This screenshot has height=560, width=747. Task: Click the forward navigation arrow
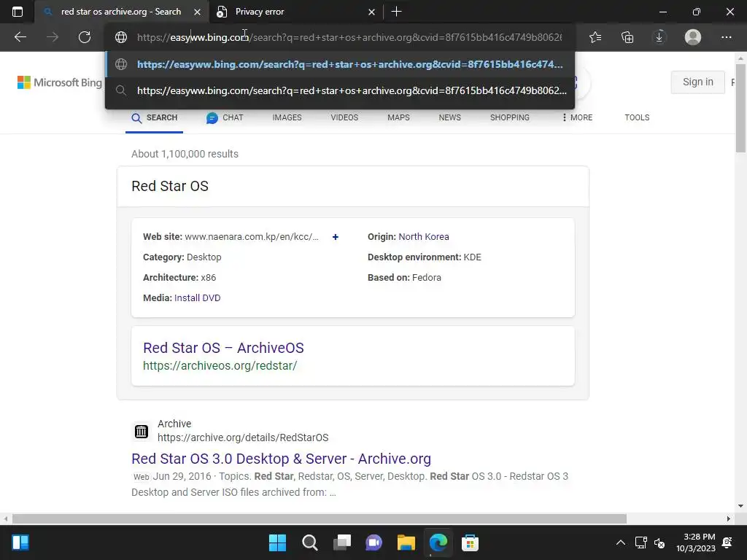click(53, 37)
